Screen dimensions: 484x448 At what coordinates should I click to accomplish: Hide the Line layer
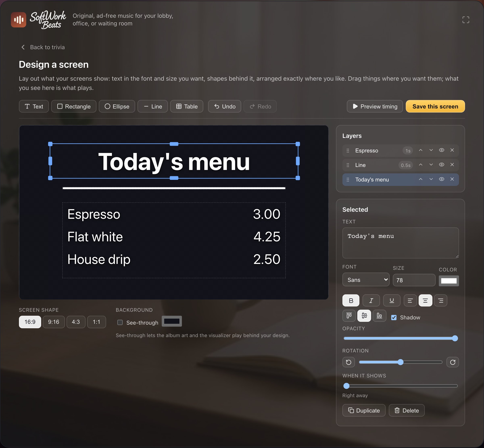coord(442,165)
